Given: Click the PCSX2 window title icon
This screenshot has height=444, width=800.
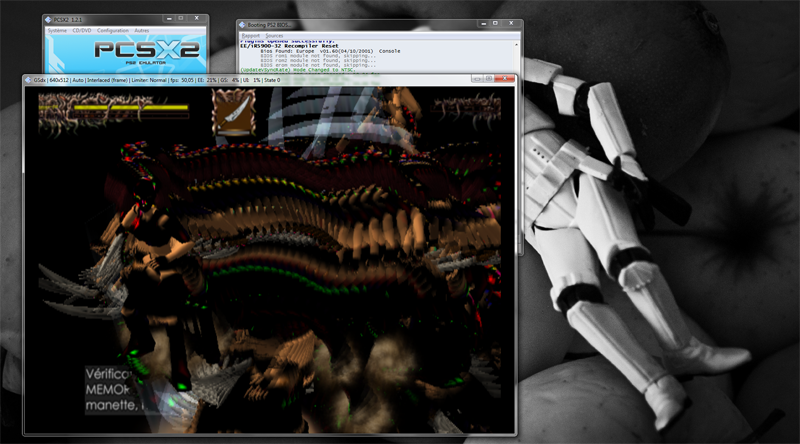Looking at the screenshot, I should pyautogui.click(x=48, y=19).
